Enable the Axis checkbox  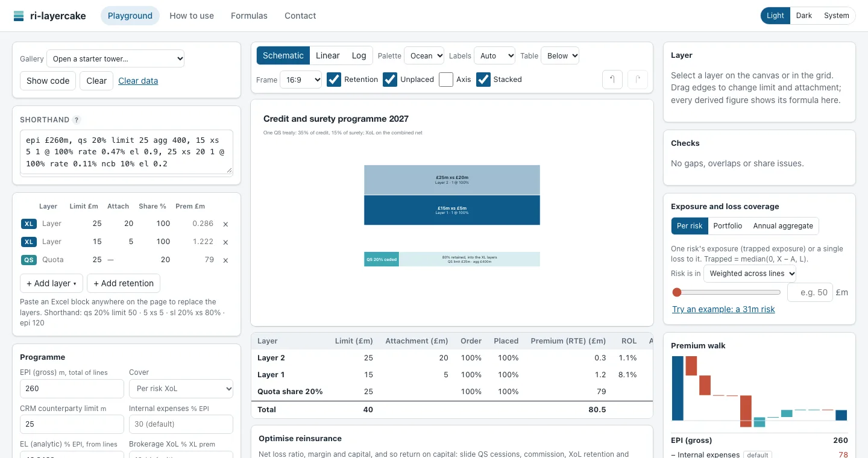[446, 79]
